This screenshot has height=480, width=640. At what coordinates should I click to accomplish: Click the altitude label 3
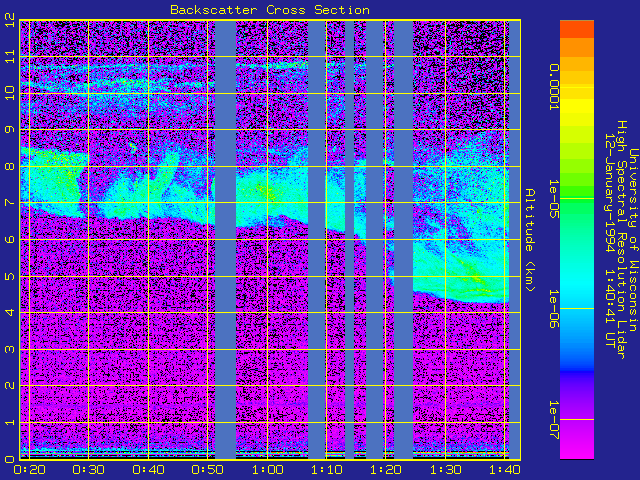[10, 349]
